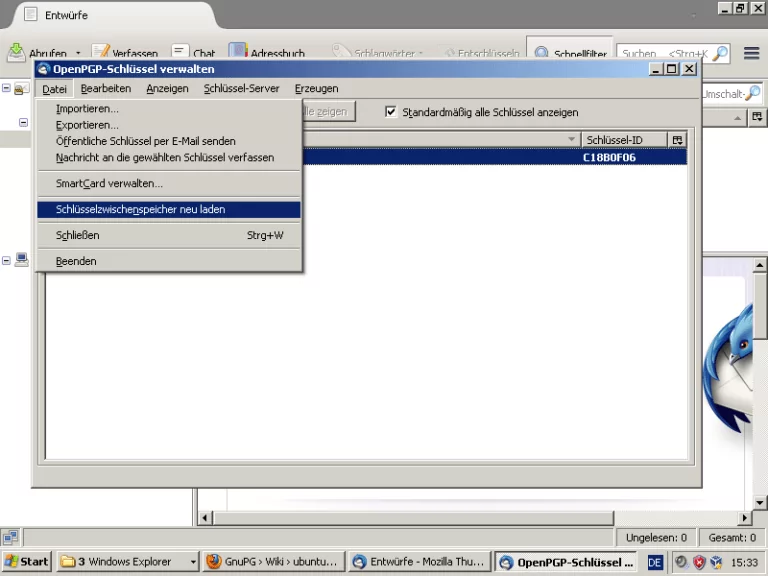
Task: Click the Gesamt: 0 status entry
Action: point(732,538)
